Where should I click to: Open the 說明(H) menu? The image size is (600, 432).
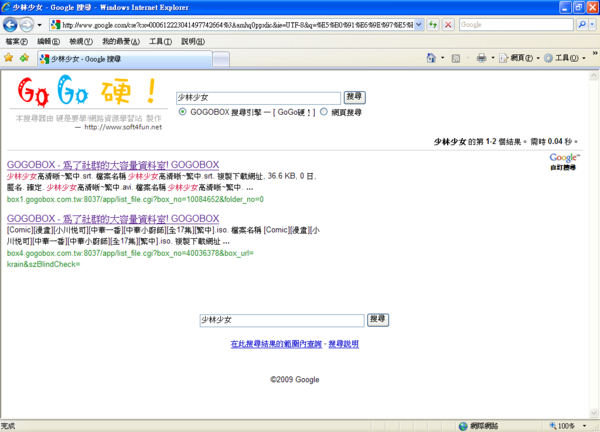pyautogui.click(x=193, y=41)
